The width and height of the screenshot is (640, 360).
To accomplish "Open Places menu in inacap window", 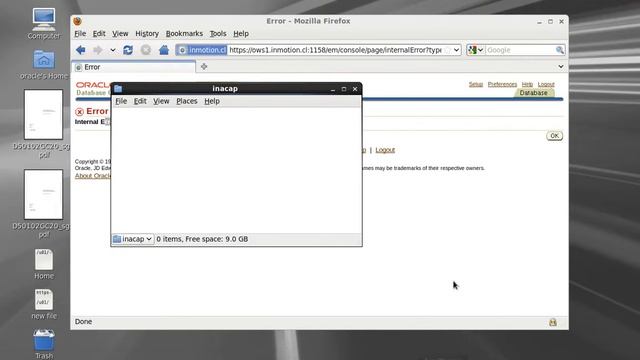I will (x=187, y=101).
